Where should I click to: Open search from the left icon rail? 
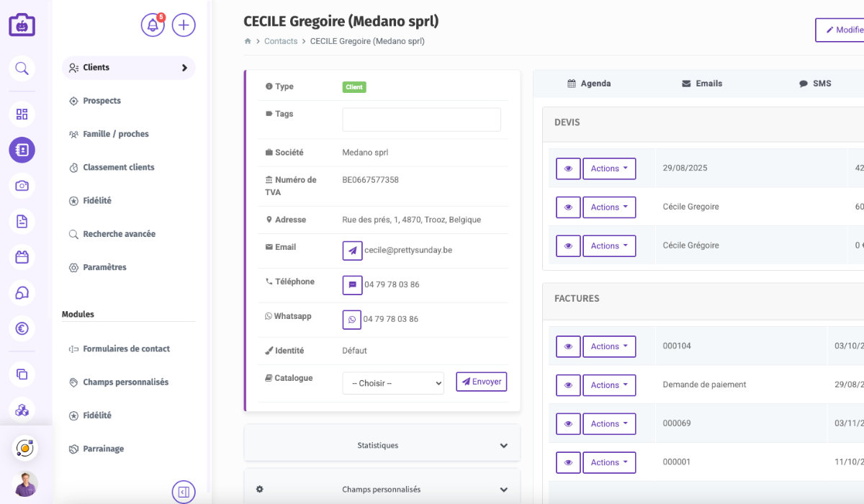pyautogui.click(x=22, y=68)
